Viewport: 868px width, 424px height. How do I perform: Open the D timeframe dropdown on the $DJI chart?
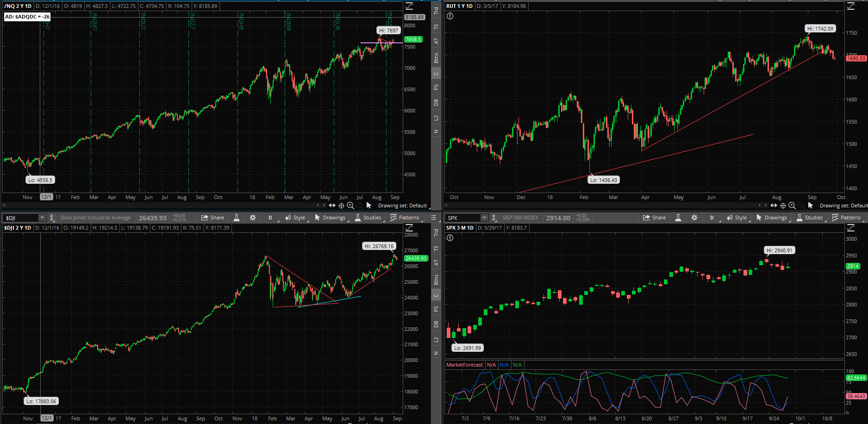coord(270,218)
